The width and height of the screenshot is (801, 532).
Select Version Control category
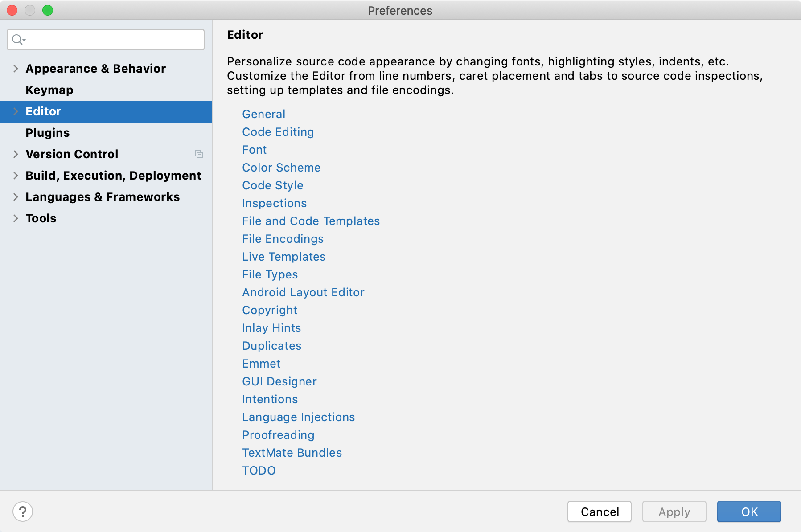coord(72,154)
